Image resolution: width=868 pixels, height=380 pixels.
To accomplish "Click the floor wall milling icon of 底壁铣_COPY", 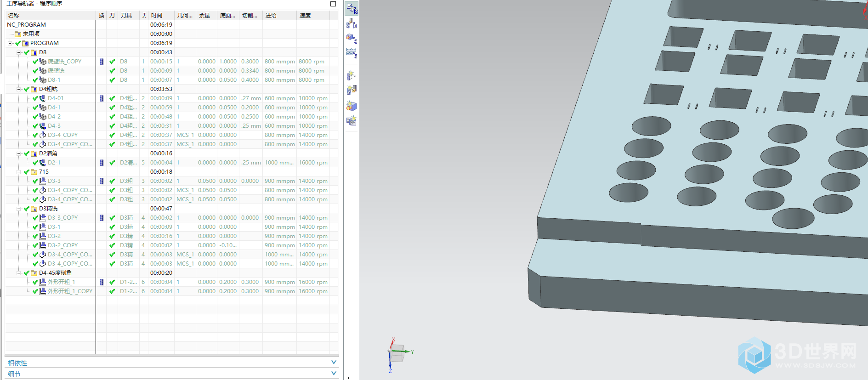I will 43,61.
